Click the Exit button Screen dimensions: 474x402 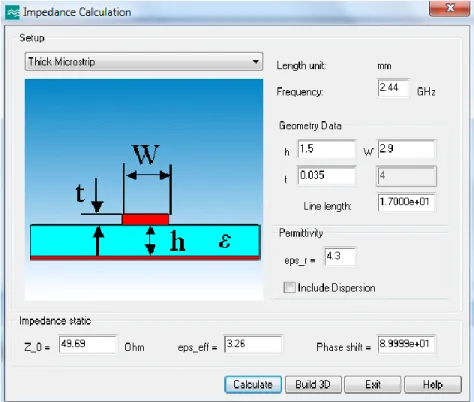[373, 385]
